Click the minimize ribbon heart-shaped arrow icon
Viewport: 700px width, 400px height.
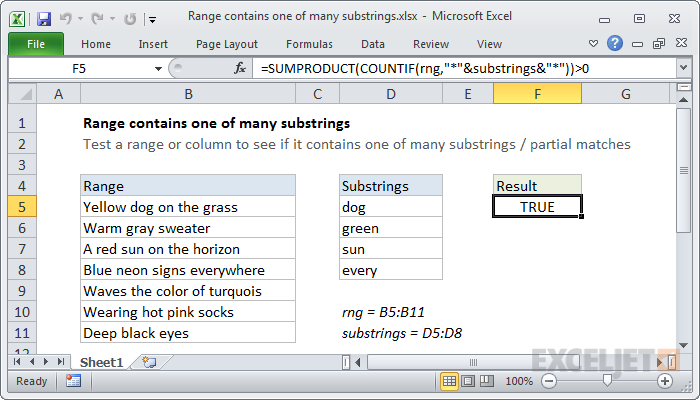click(593, 43)
